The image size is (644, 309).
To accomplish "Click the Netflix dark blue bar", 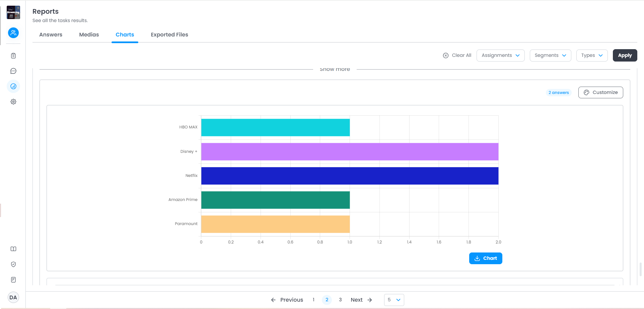I will [350, 176].
